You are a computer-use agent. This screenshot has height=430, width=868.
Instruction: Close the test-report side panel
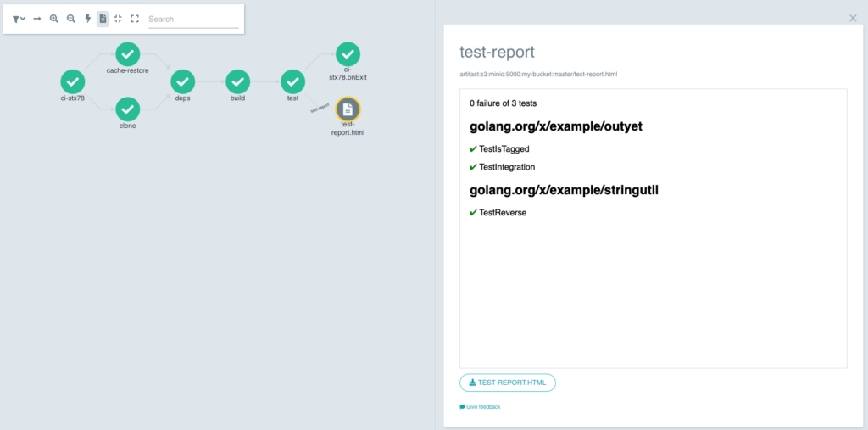[853, 19]
